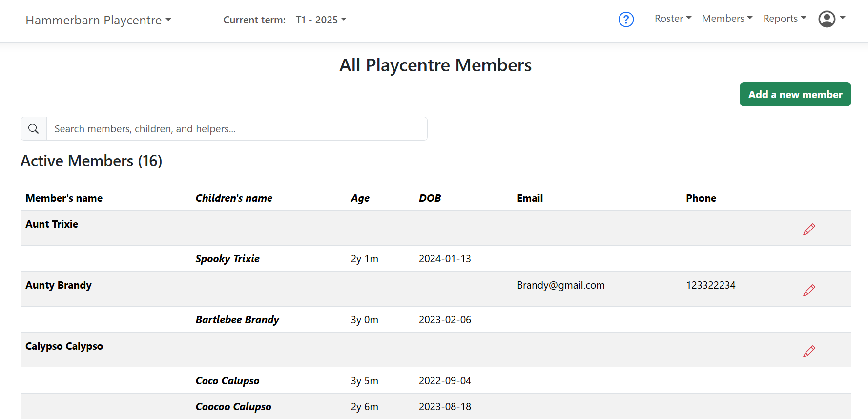Select the Calypso Calypso member name

coord(64,346)
